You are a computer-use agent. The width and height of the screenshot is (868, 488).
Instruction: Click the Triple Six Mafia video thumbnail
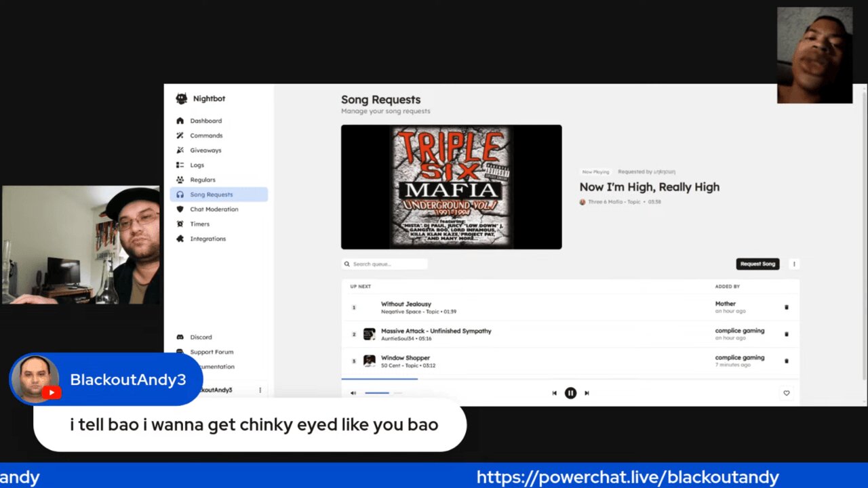click(451, 187)
